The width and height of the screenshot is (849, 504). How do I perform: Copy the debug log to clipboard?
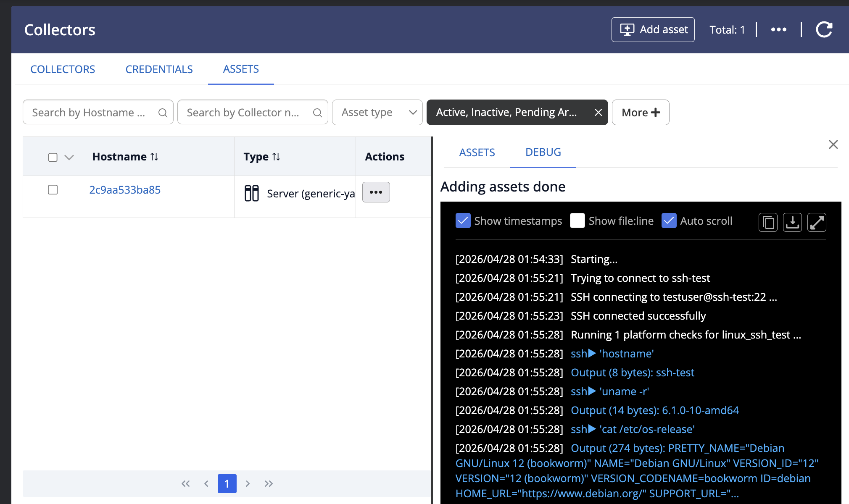click(x=768, y=222)
